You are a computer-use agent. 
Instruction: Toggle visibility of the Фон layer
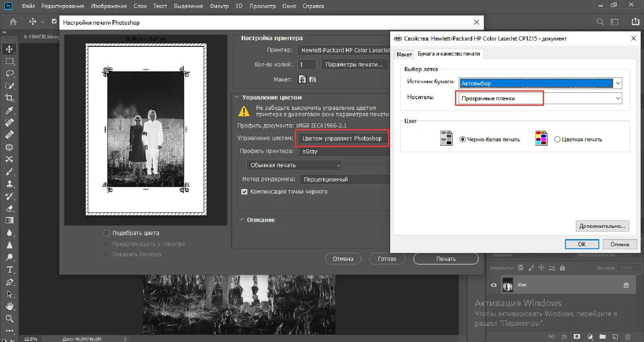pos(494,285)
